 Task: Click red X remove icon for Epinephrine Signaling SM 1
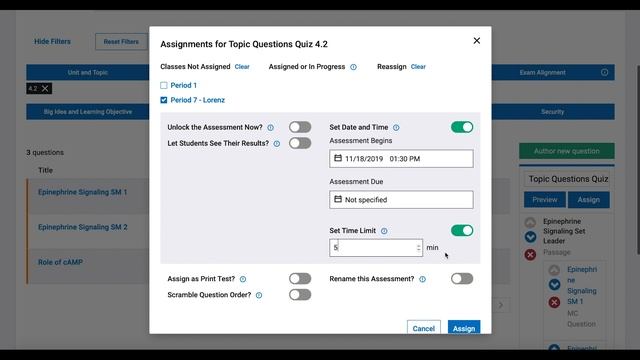click(554, 302)
